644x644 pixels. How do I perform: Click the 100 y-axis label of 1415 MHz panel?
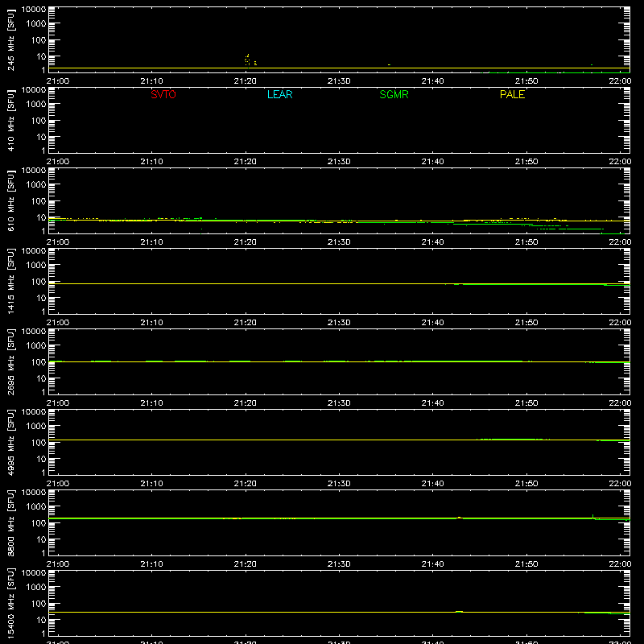(x=39, y=281)
